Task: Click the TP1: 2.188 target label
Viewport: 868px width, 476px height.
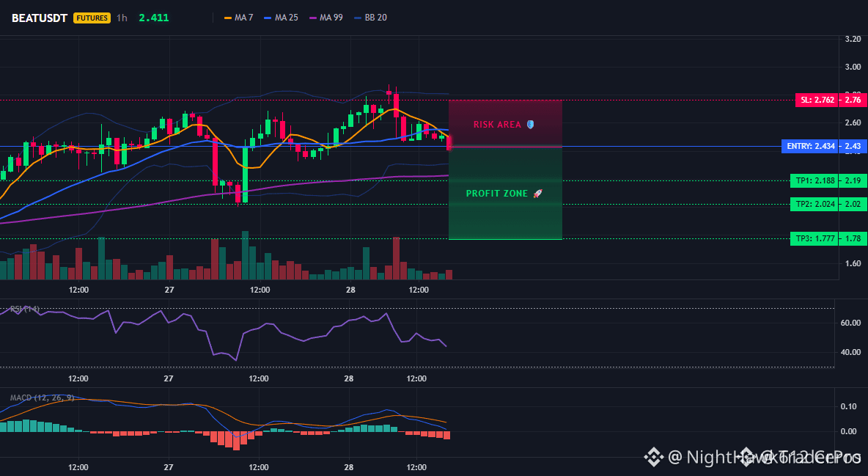Action: tap(814, 180)
